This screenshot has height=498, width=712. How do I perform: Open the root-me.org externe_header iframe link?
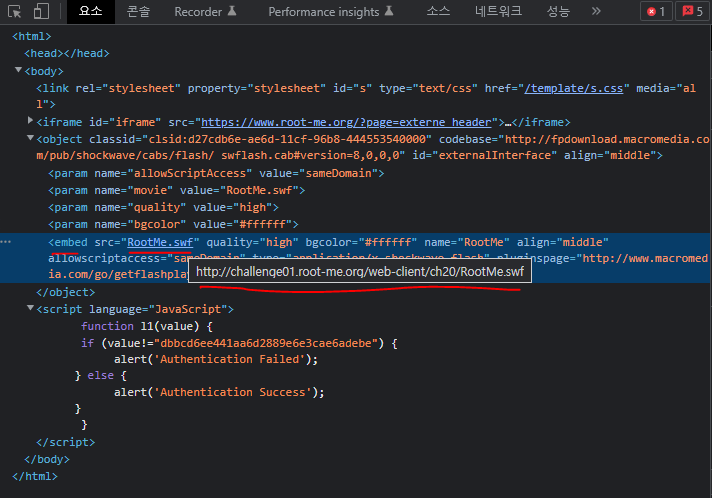click(x=346, y=122)
